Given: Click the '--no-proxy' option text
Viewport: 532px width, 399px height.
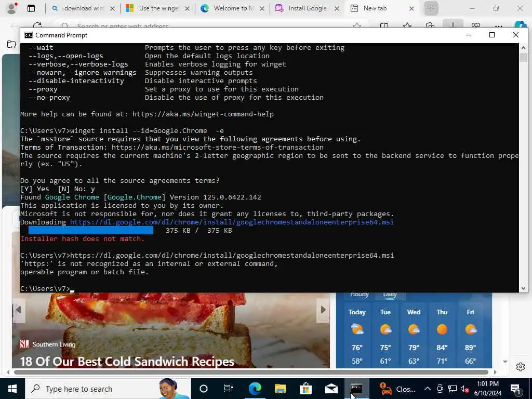Looking at the screenshot, I should (49, 97).
